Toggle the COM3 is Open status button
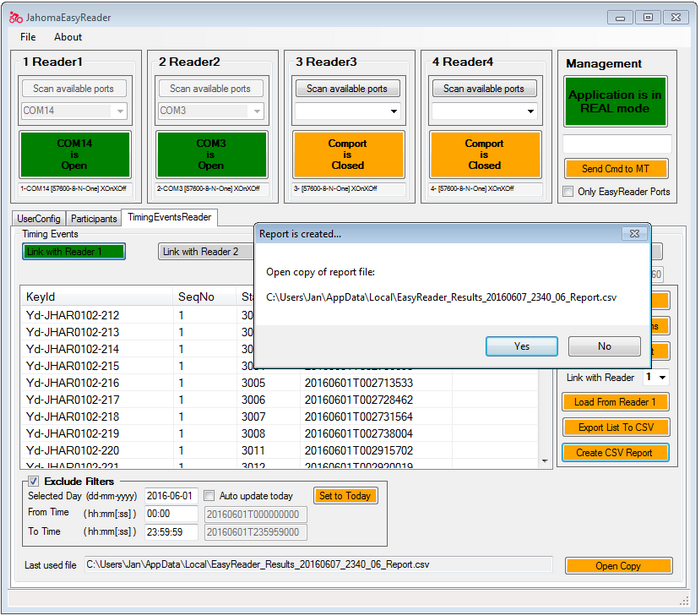The width and height of the screenshot is (700, 616). [211, 154]
